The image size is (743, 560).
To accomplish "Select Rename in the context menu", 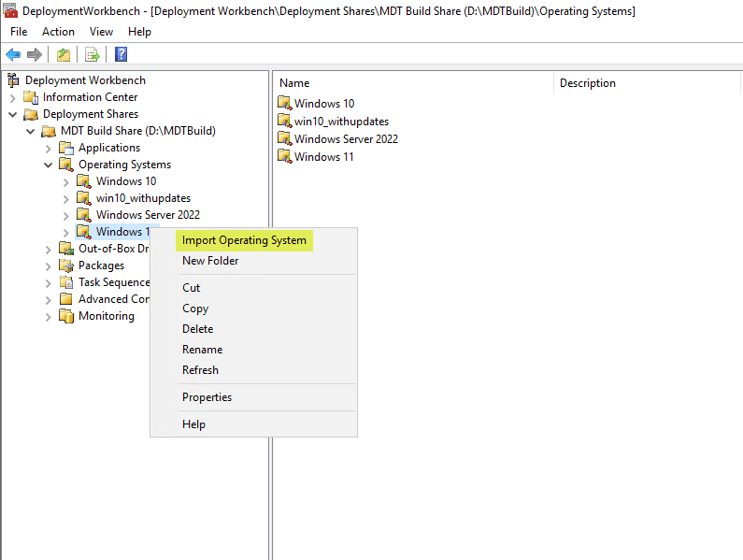I will [x=253, y=350].
